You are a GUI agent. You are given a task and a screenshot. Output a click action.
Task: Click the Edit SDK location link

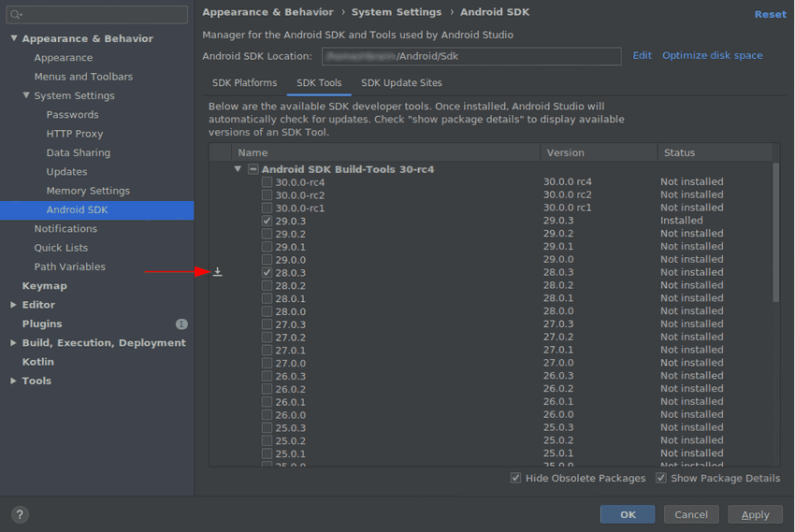pyautogui.click(x=642, y=55)
